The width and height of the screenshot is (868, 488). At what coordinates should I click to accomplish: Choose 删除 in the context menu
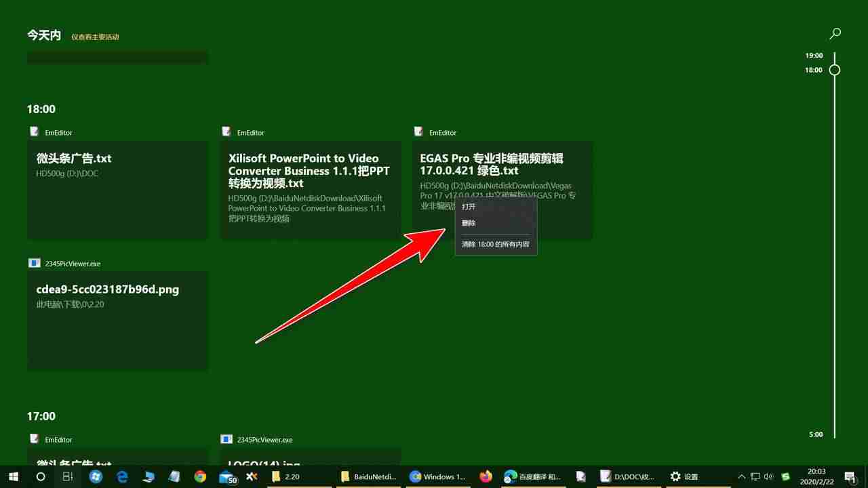click(x=496, y=223)
